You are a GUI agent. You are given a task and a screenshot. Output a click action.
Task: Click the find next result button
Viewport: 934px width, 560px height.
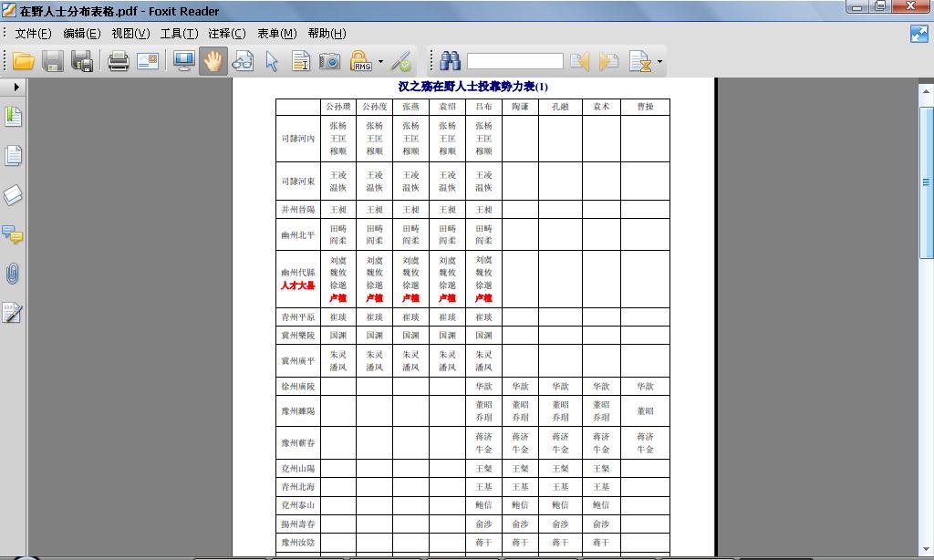[x=608, y=61]
